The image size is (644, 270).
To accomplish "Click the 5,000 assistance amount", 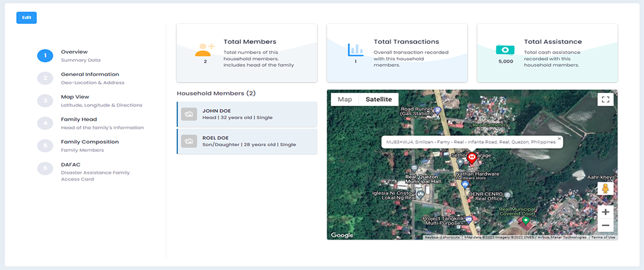I will click(x=505, y=62).
